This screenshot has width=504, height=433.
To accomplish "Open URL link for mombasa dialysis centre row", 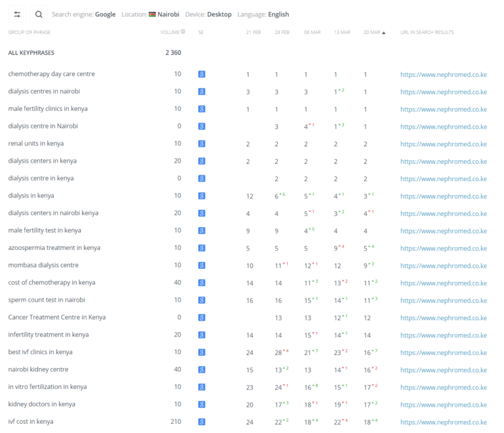I will (x=443, y=266).
